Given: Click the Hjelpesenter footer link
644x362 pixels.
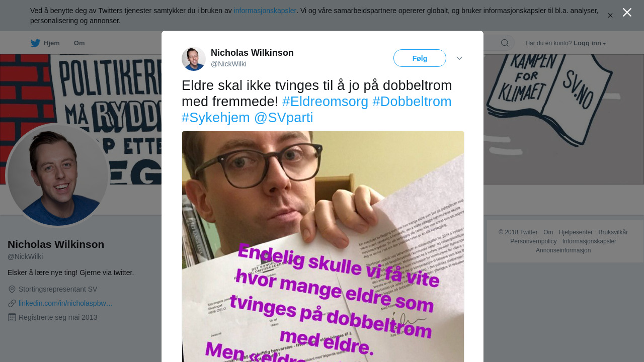Looking at the screenshot, I should 576,232.
